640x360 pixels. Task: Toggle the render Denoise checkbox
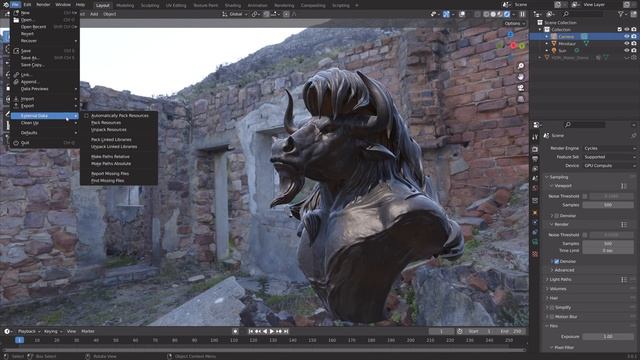[557, 262]
